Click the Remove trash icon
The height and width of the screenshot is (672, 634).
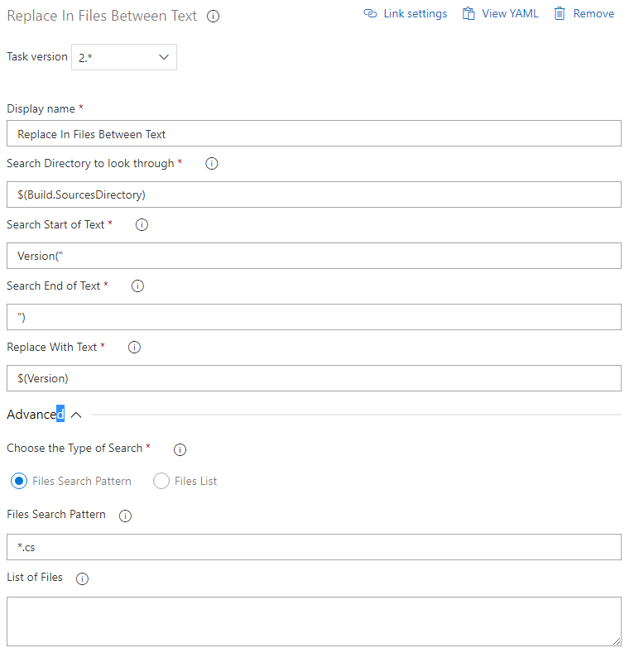point(559,13)
